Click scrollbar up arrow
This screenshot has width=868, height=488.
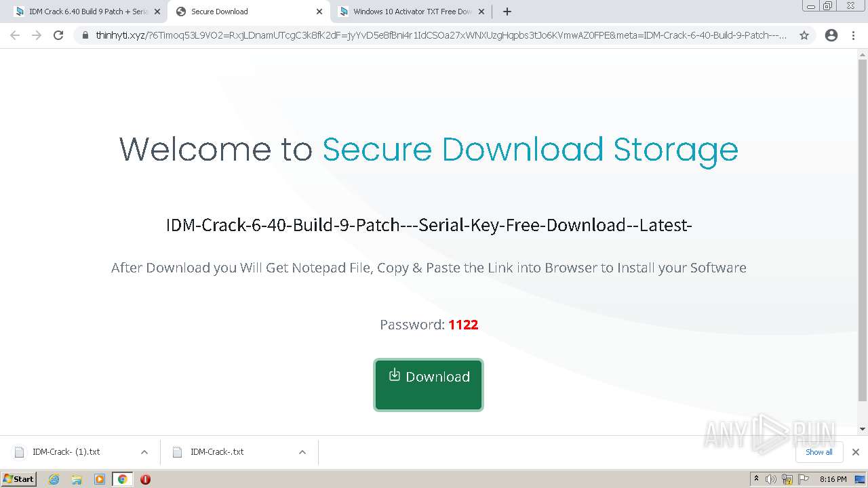pyautogui.click(x=863, y=56)
